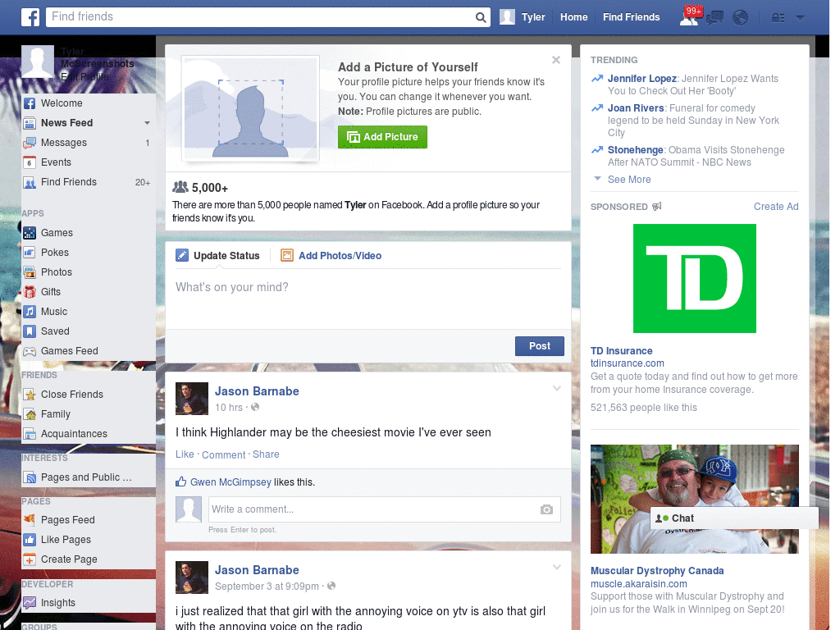Click the 10 hrs post timestamp
Viewport: 840px width, 630px height.
tap(229, 408)
